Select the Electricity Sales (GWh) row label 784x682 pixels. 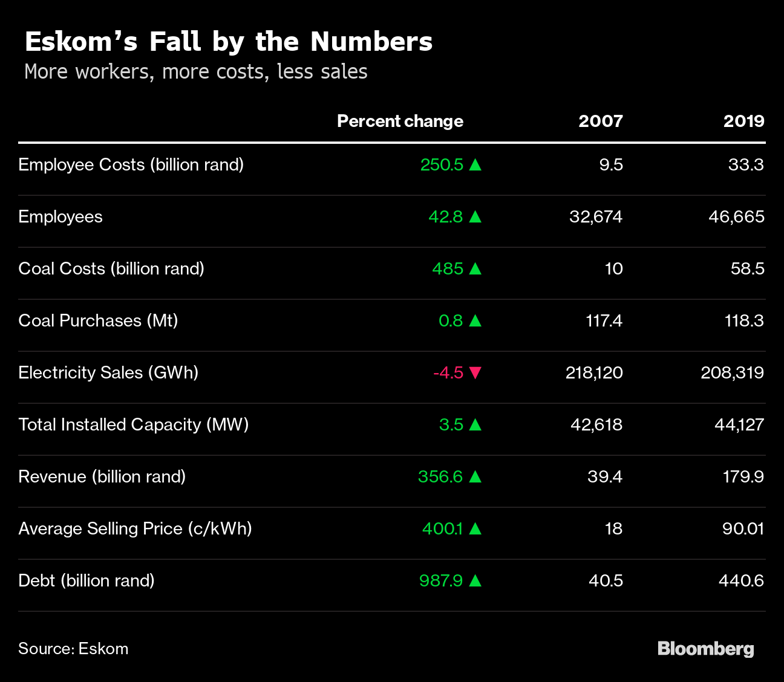108,372
